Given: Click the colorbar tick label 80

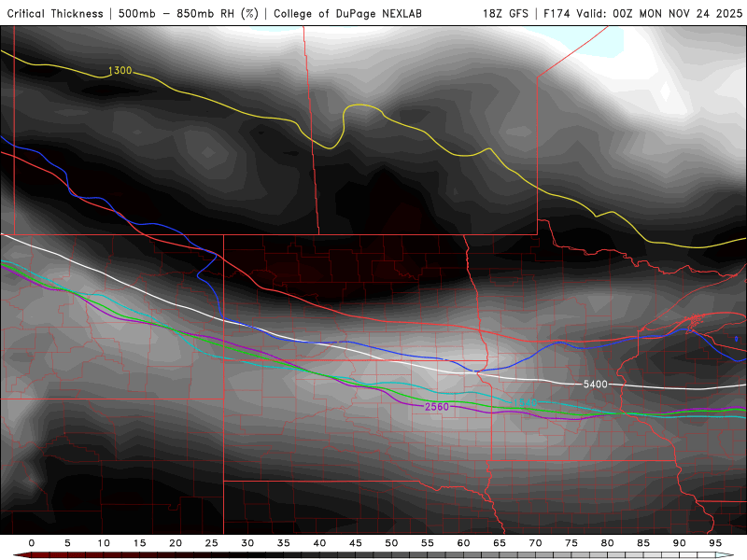Looking at the screenshot, I should coord(607,543).
